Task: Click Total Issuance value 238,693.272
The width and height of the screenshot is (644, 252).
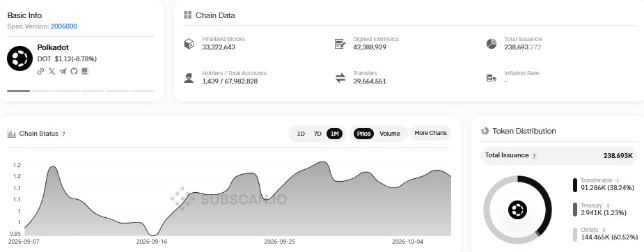Action: click(x=523, y=47)
